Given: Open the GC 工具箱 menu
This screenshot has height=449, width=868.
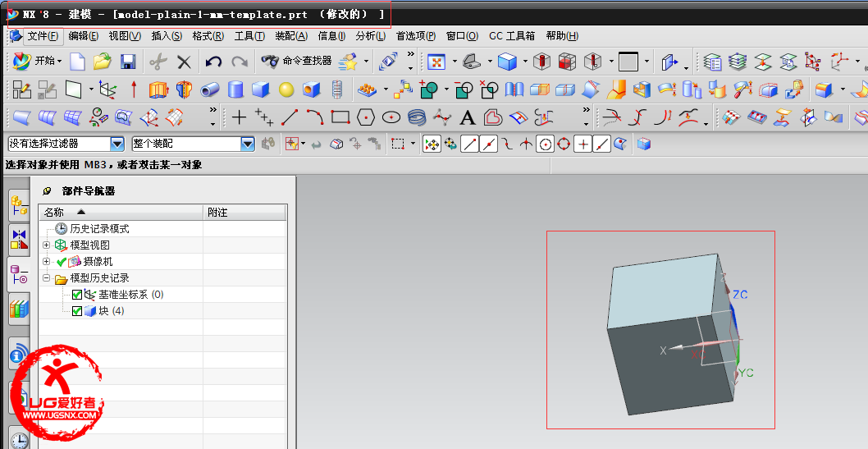Looking at the screenshot, I should click(512, 36).
